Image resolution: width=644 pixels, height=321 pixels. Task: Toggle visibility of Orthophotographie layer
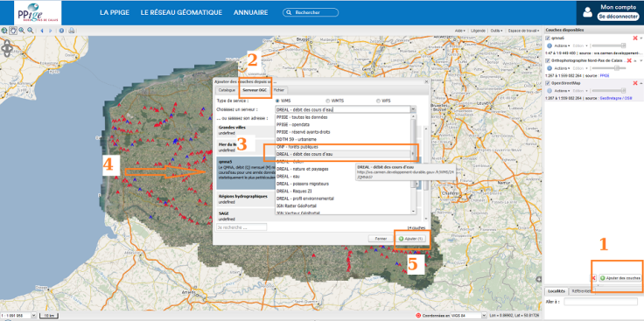tap(548, 60)
